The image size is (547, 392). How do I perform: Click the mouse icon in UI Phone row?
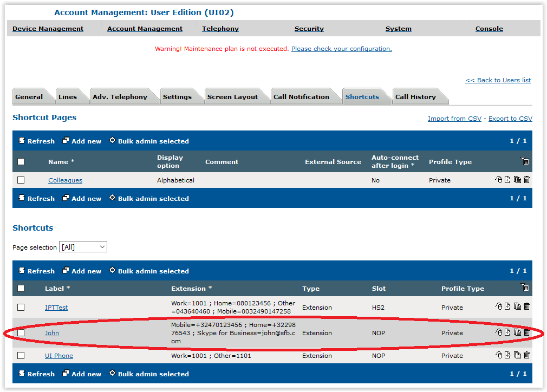(x=499, y=355)
